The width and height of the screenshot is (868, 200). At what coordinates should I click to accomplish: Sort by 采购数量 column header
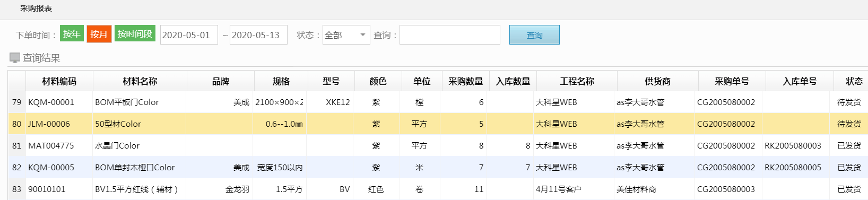coord(466,81)
